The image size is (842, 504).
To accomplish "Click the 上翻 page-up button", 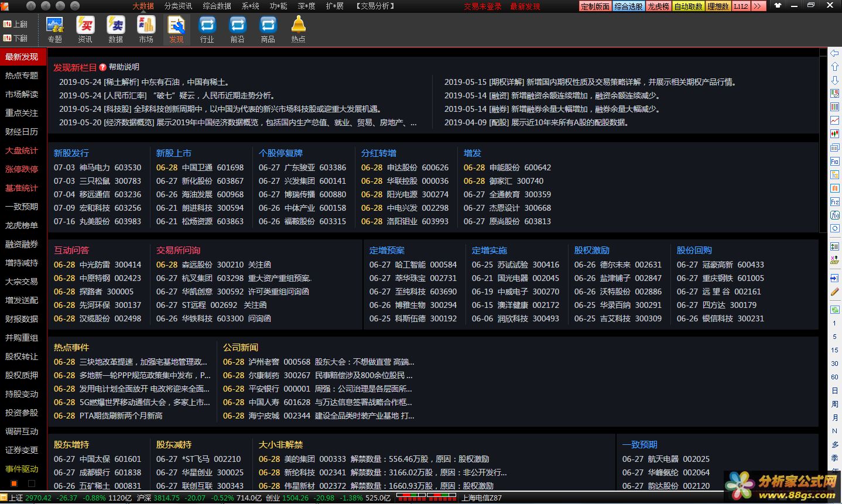I will (x=15, y=24).
